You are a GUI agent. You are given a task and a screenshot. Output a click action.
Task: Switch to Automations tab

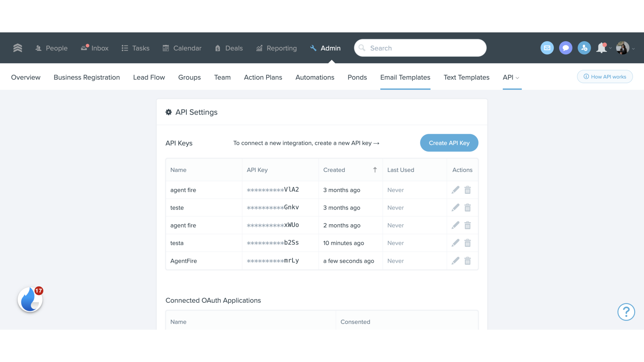pos(315,77)
